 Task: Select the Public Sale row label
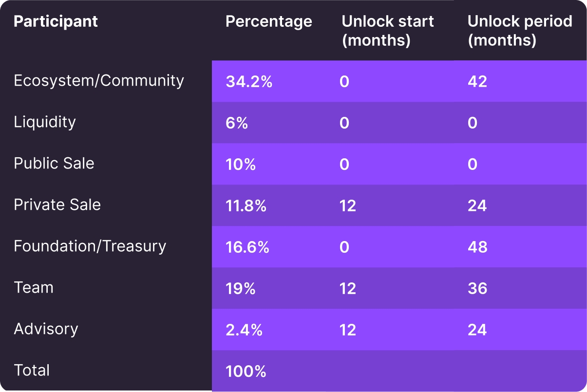54,164
